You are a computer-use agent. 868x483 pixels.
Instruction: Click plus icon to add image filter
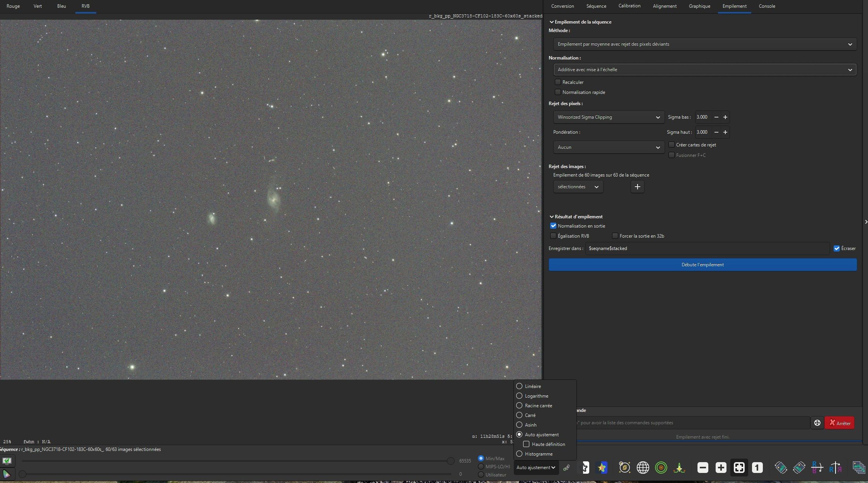pyautogui.click(x=637, y=187)
